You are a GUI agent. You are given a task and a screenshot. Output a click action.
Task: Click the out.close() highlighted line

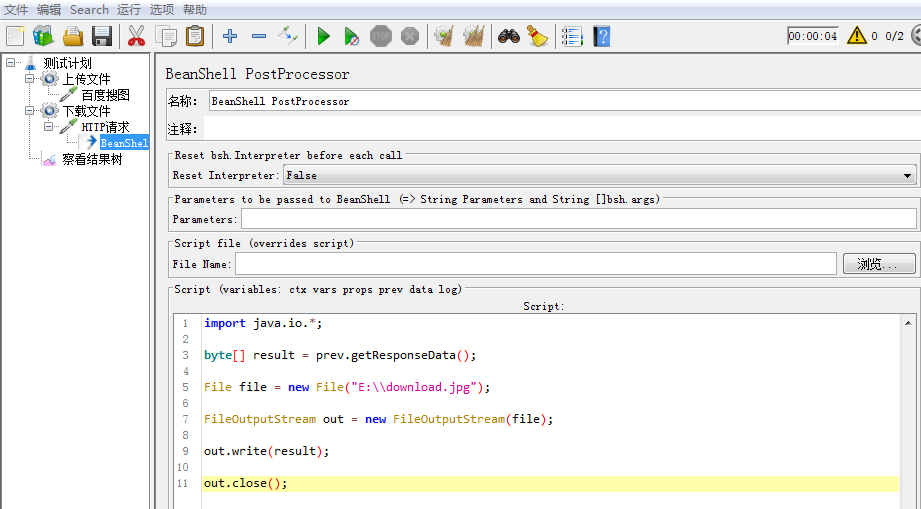[551, 483]
